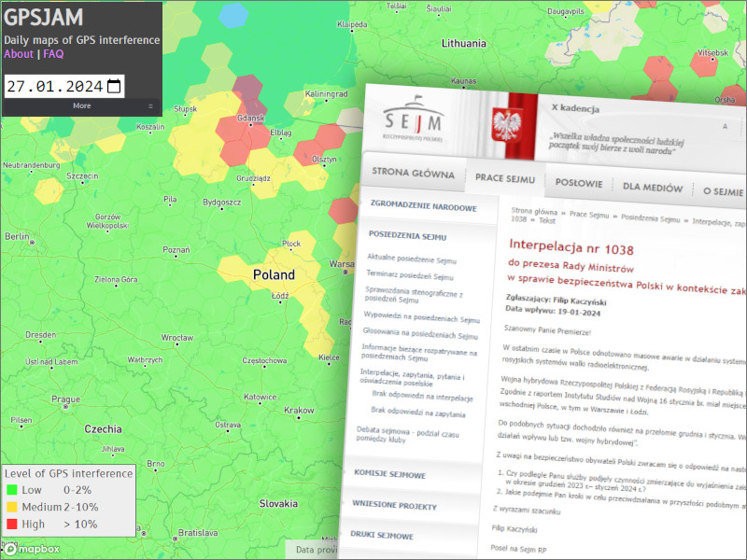The width and height of the screenshot is (747, 560).
Task: Select ZGROMADZENIE NARODOWE in sidebar
Action: click(x=424, y=205)
